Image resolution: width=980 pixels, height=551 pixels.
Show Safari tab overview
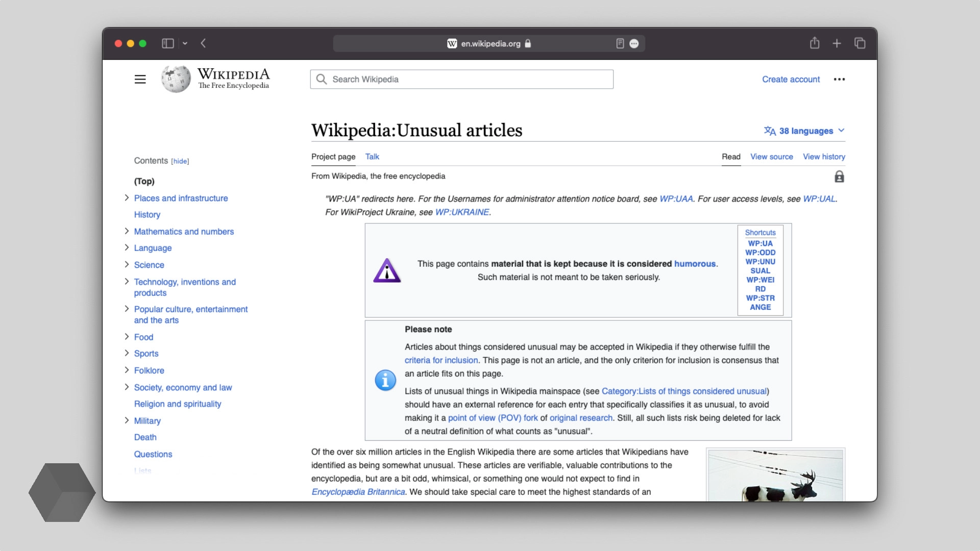(860, 43)
